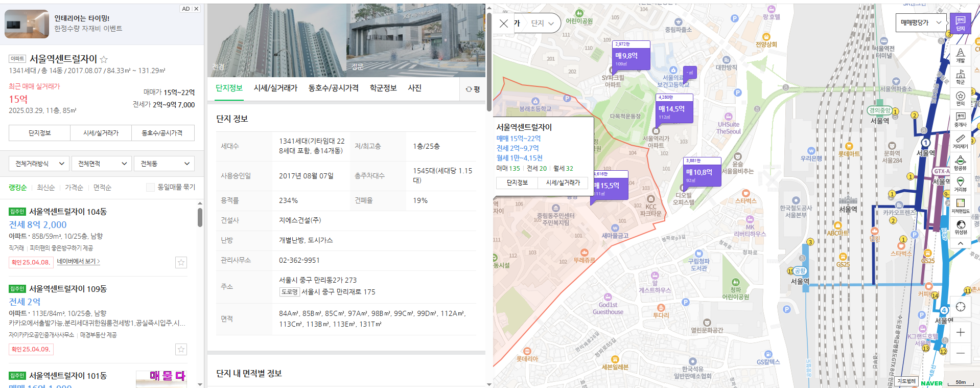980x388 pixels.
Task: Zoom out with the minus button
Action: coord(960,353)
